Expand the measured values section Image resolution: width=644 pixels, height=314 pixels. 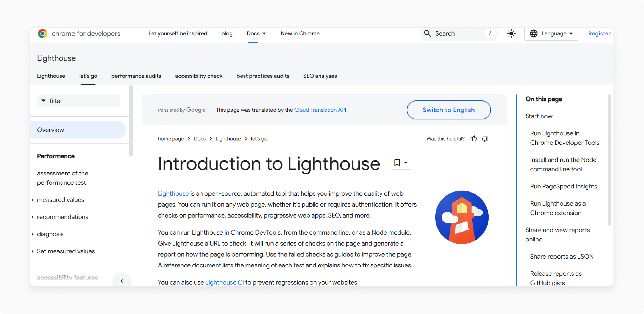pyautogui.click(x=33, y=200)
